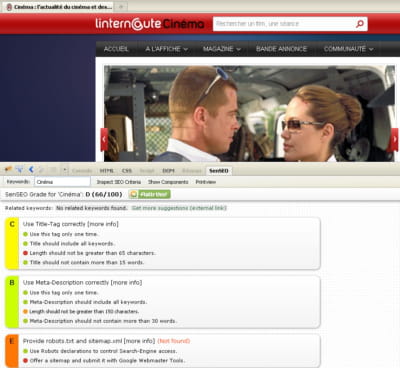
Task: Click the search magnifier icon
Action: click(x=360, y=24)
